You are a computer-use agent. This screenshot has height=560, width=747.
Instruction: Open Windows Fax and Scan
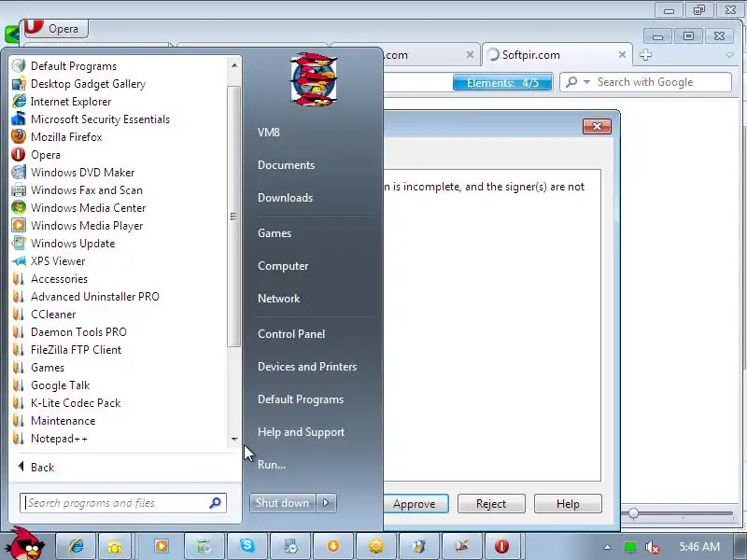pyautogui.click(x=86, y=190)
